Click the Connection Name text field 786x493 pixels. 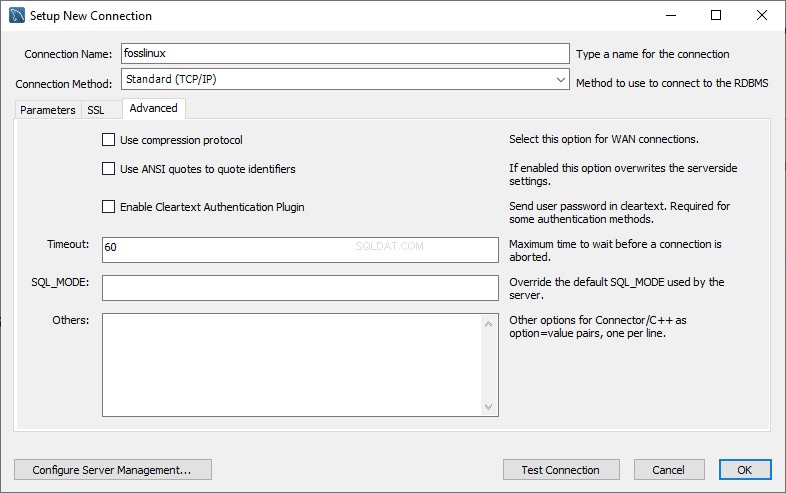point(345,53)
